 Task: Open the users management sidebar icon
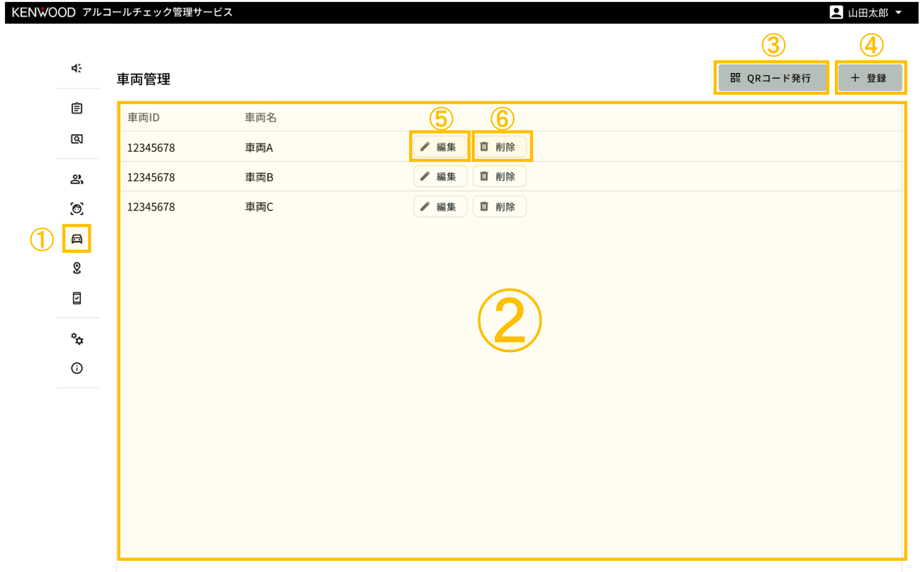pyautogui.click(x=77, y=179)
